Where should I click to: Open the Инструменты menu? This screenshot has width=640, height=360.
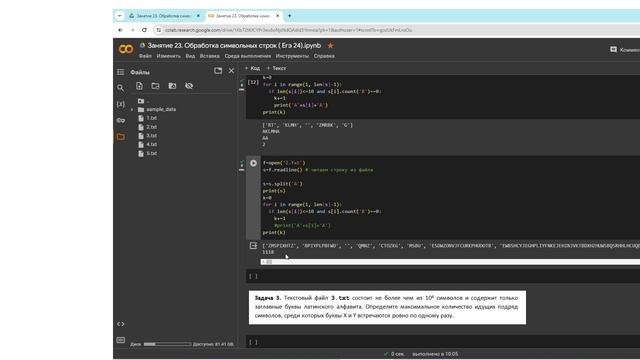click(292, 56)
